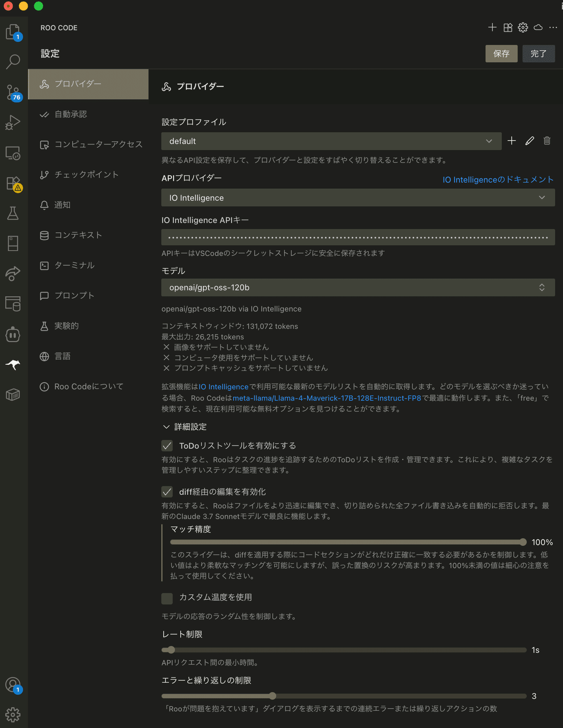Open the Source Control view showing 76 changes
This screenshot has width=563, height=728.
click(x=14, y=92)
